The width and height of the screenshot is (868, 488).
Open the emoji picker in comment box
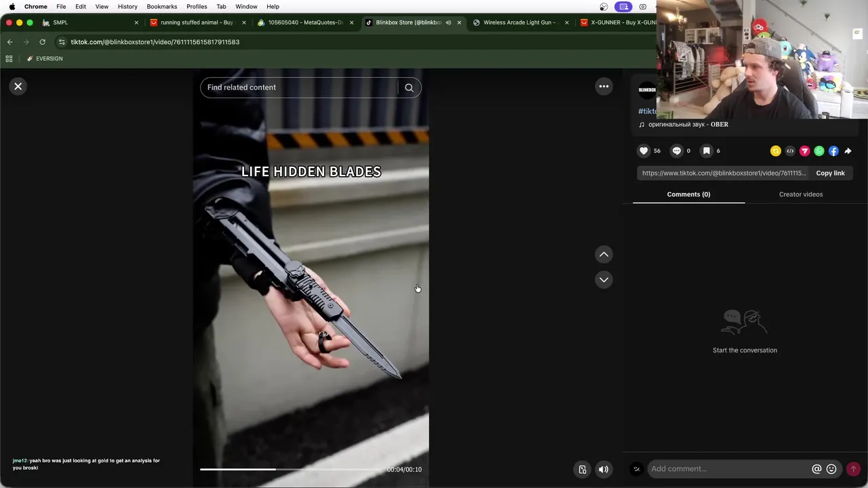coord(831,469)
